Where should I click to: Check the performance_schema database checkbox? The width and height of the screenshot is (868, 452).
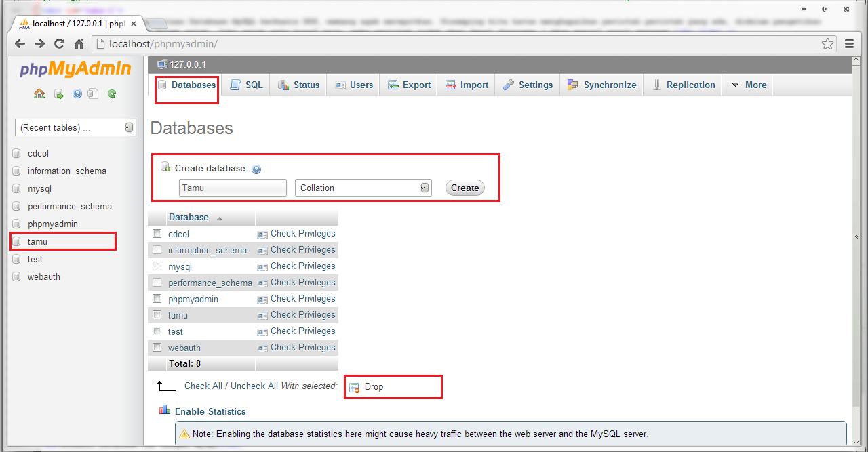[x=157, y=283]
